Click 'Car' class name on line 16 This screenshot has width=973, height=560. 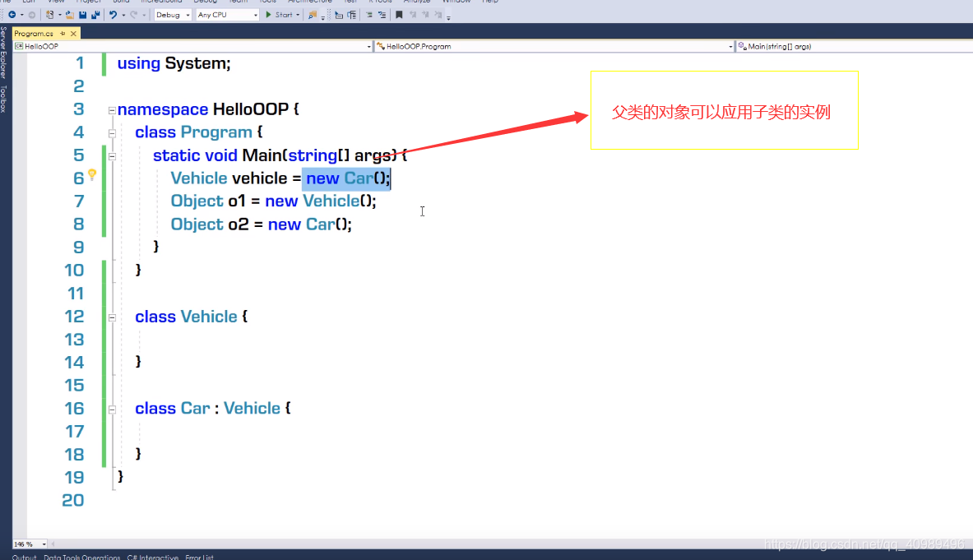click(x=195, y=409)
